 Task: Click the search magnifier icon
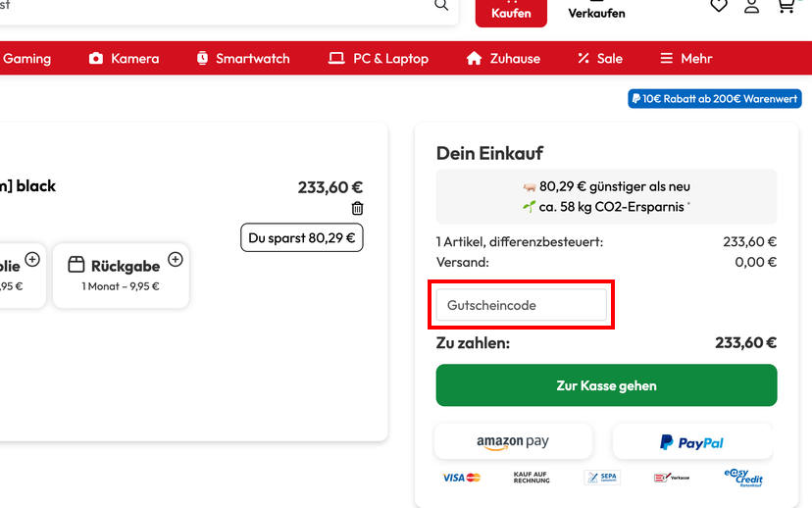pyautogui.click(x=441, y=5)
